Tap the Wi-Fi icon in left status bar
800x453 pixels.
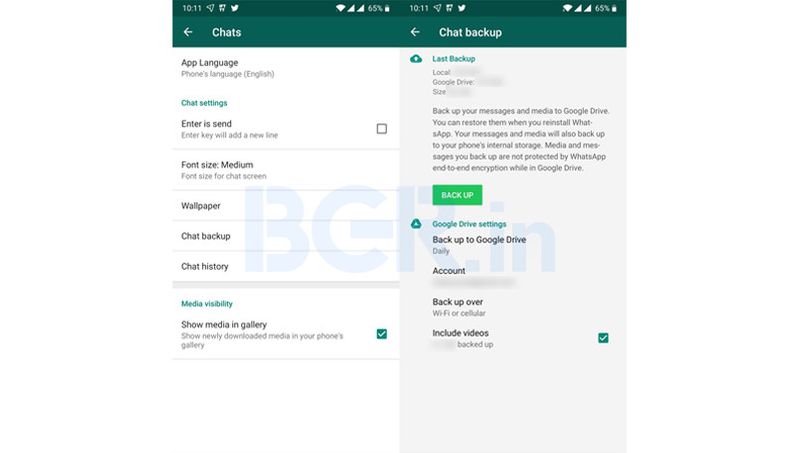340,8
